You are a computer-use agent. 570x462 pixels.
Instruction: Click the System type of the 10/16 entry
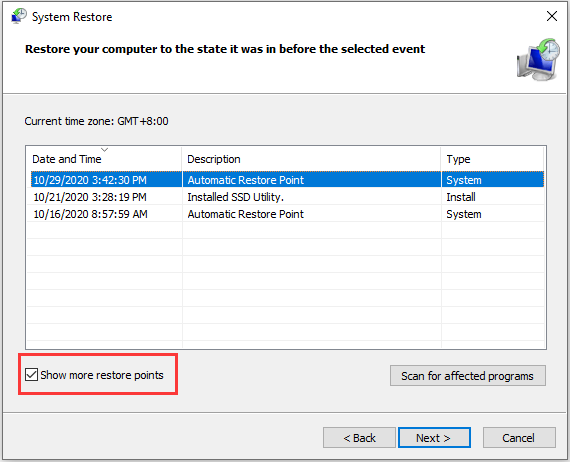pyautogui.click(x=463, y=214)
